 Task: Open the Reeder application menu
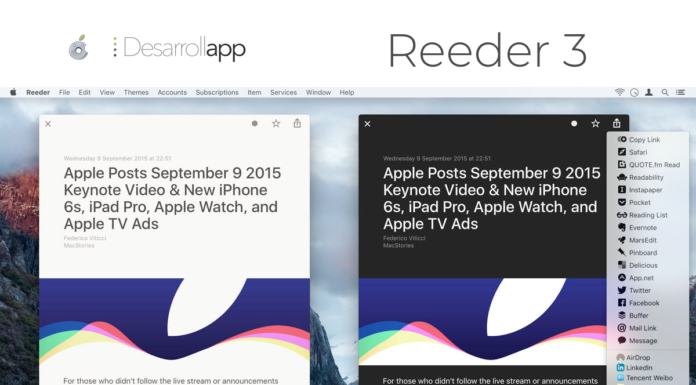pyautogui.click(x=38, y=92)
